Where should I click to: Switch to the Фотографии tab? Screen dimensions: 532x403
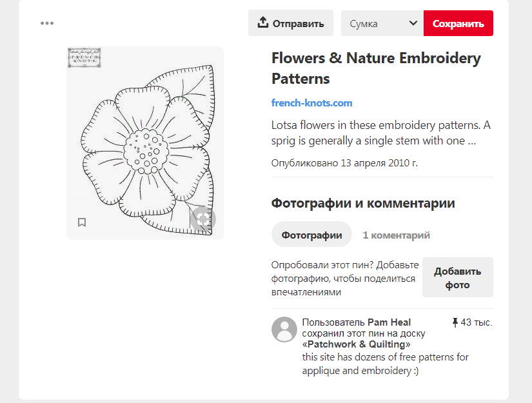click(311, 235)
